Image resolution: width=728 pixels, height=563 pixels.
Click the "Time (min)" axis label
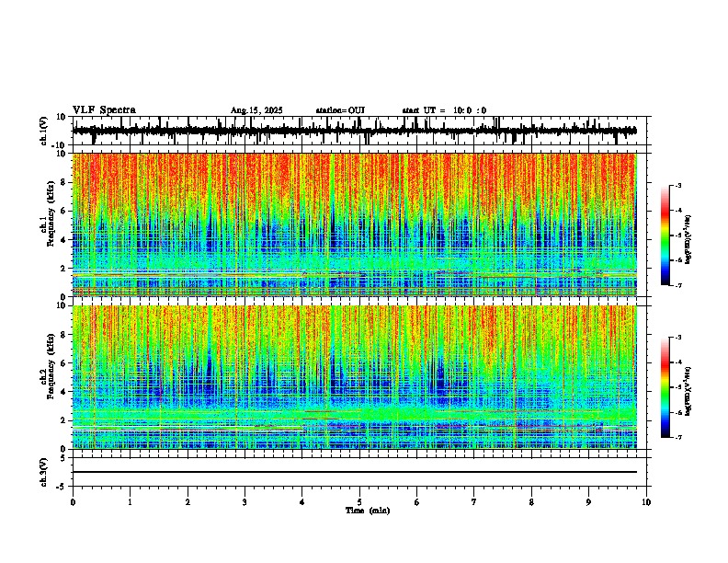click(x=368, y=511)
